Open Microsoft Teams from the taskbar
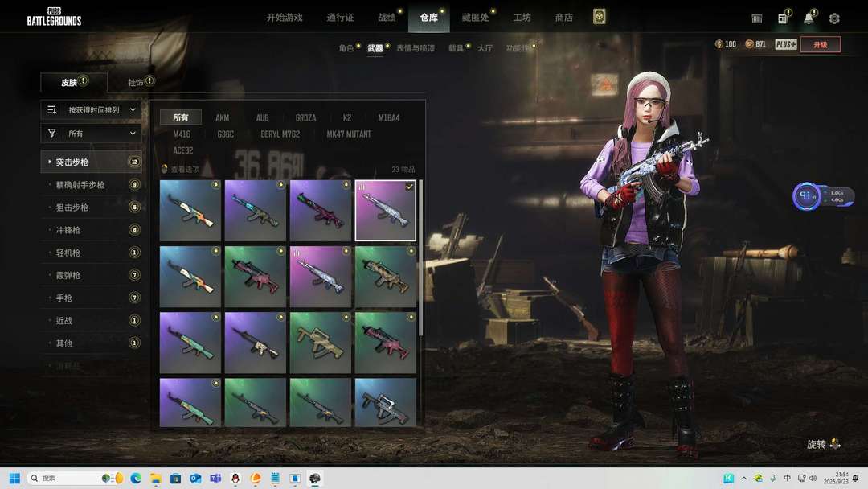The image size is (868, 489). coord(215,478)
